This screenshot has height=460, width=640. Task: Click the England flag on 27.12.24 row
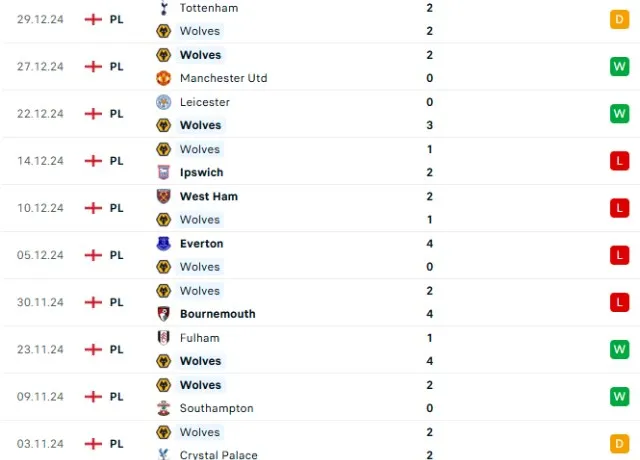(93, 66)
